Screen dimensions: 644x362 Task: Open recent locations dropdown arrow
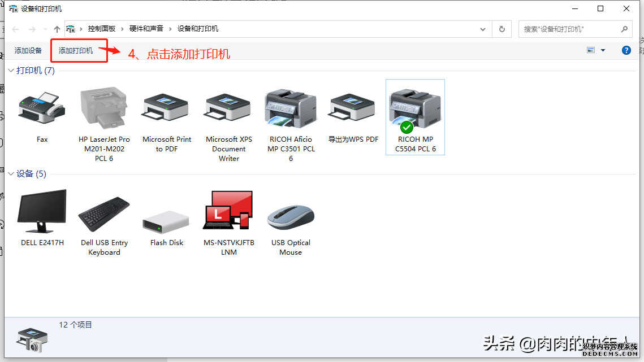(x=44, y=29)
